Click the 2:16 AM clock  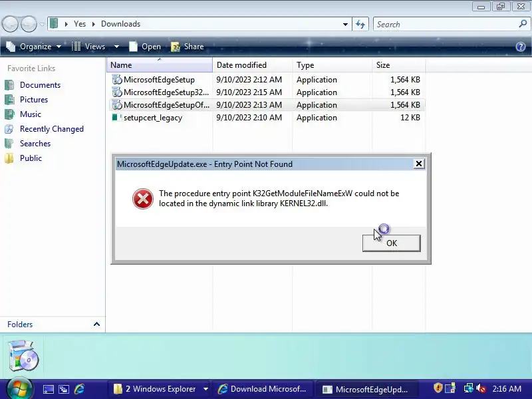(x=507, y=389)
